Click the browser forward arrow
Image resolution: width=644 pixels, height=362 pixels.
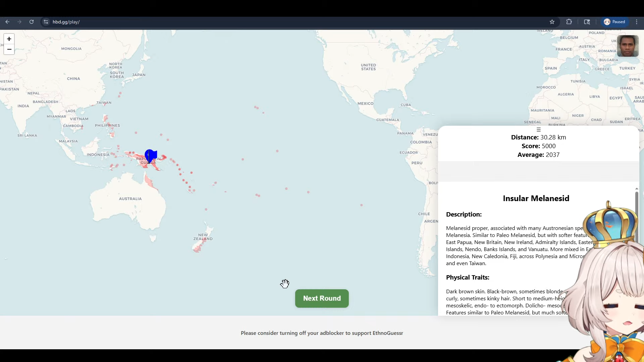pyautogui.click(x=19, y=22)
